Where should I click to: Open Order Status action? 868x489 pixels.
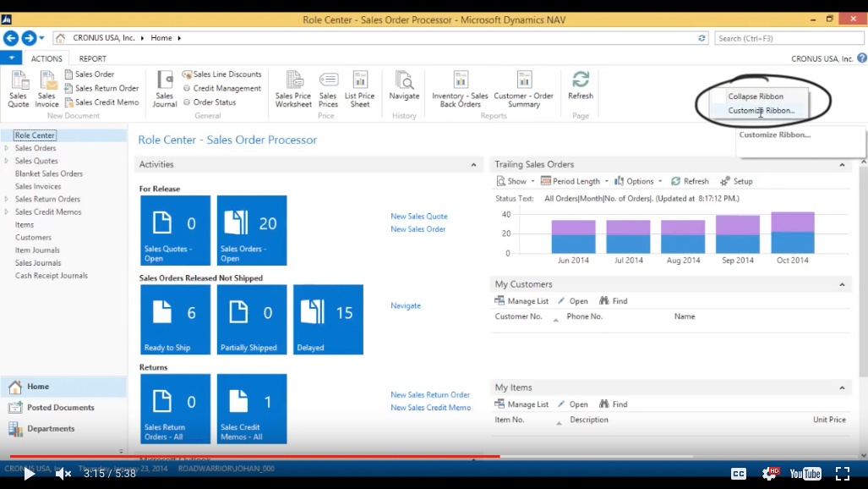tap(210, 102)
